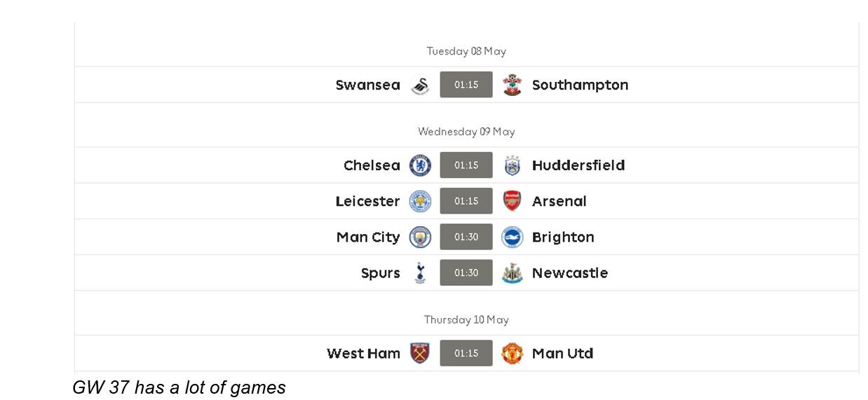Click the Swansea club crest

pyautogui.click(x=420, y=85)
